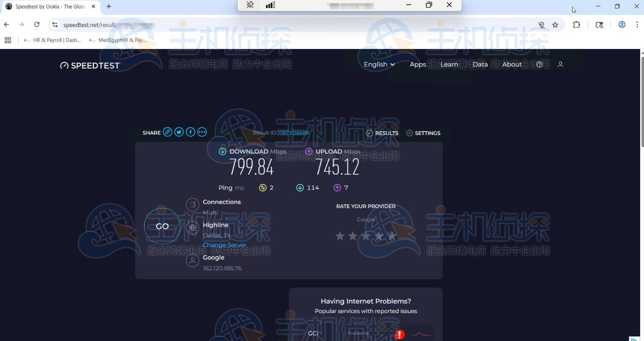Click the Change Server link
The image size is (644, 341).
[224, 245]
